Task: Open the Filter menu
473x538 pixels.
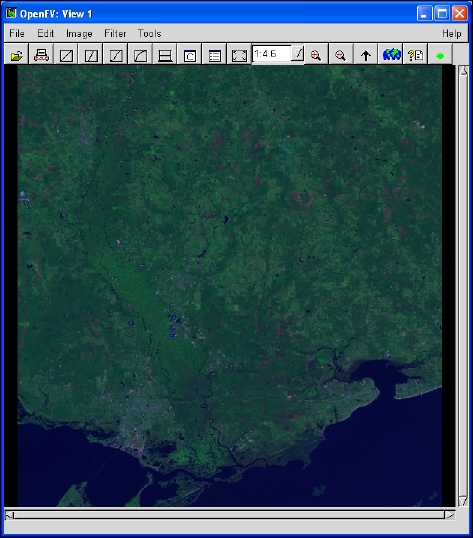Action: [115, 33]
